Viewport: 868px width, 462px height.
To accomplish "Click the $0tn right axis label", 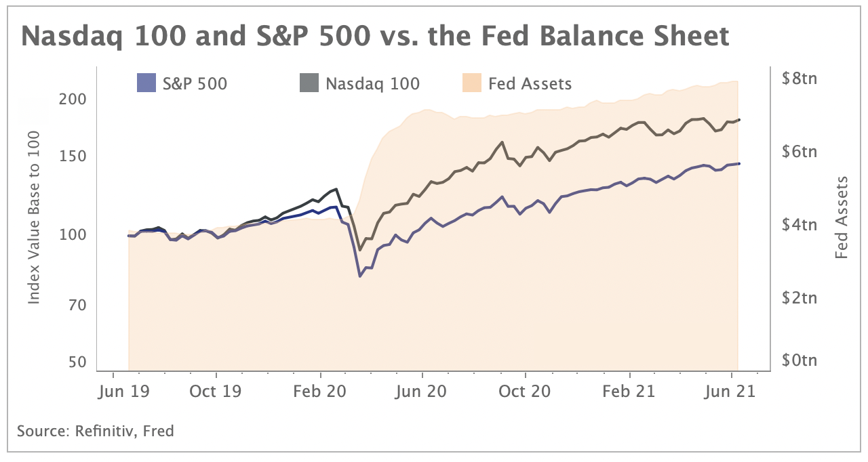I will [800, 360].
